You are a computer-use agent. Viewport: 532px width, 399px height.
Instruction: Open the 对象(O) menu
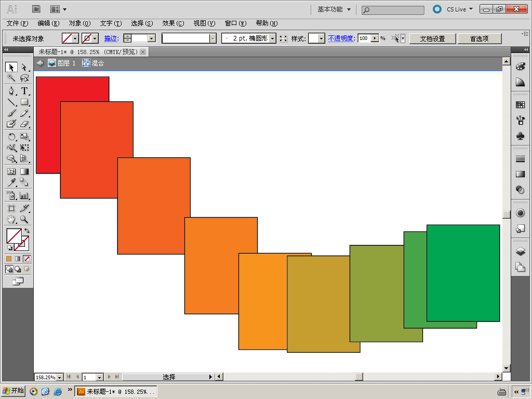[79, 23]
